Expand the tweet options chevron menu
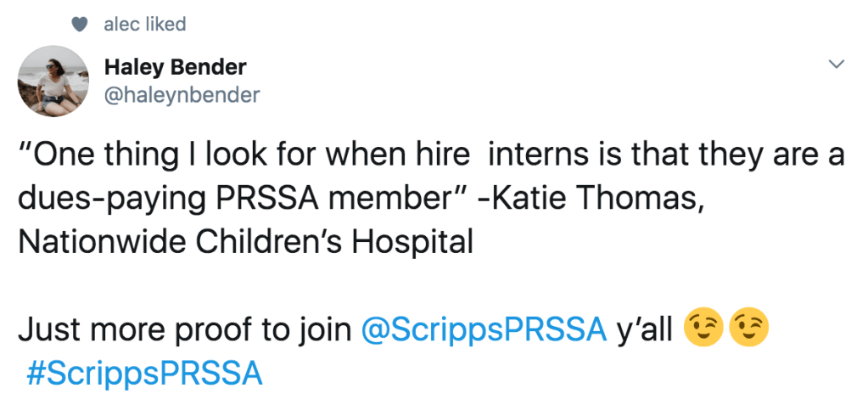 (837, 65)
